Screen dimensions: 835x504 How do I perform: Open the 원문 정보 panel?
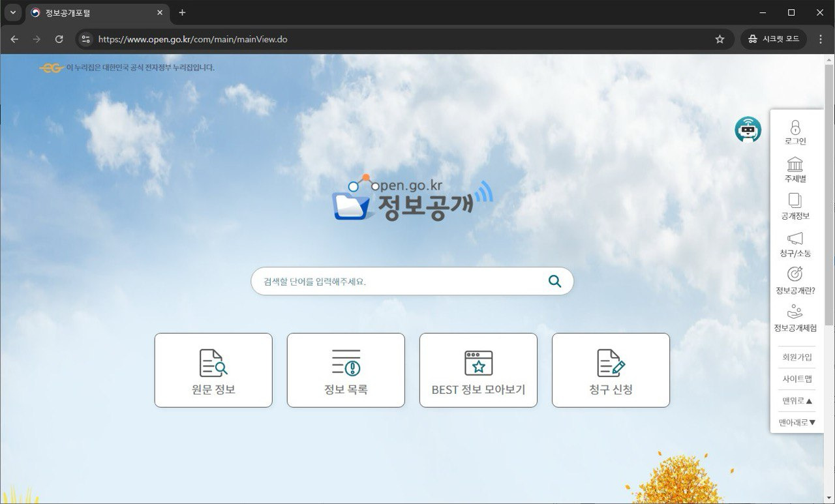213,370
